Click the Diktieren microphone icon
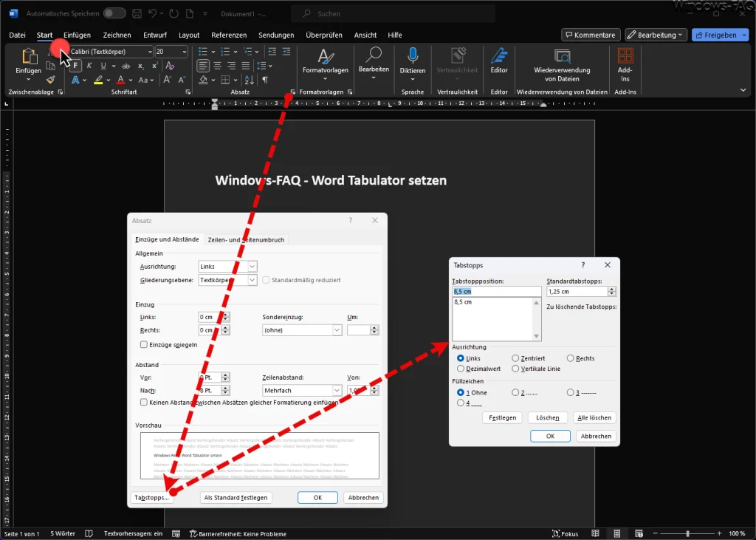This screenshot has width=756, height=540. [412, 56]
